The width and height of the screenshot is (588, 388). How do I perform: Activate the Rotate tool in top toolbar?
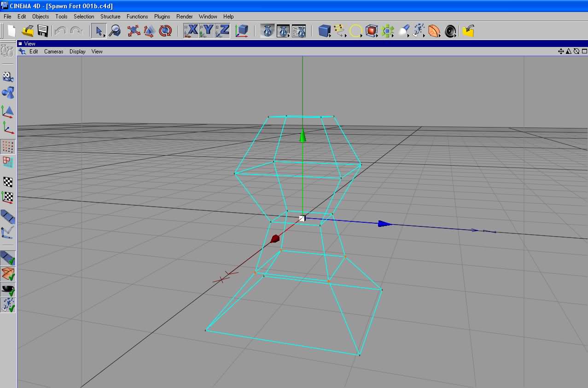[165, 31]
